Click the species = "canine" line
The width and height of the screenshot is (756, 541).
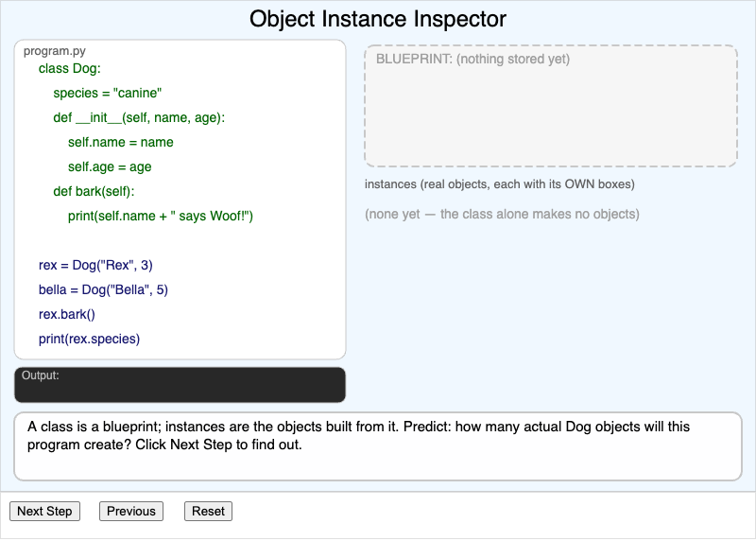click(108, 93)
